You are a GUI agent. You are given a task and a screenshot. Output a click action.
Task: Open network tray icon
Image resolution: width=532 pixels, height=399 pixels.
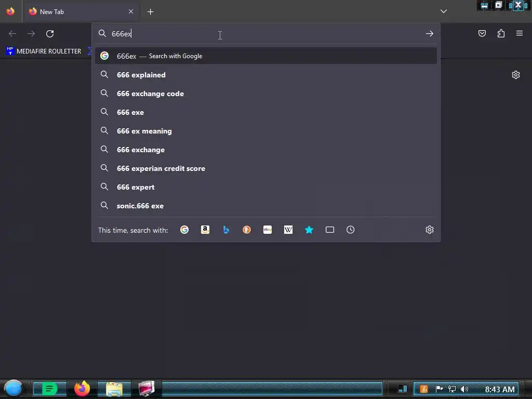pyautogui.click(x=451, y=389)
